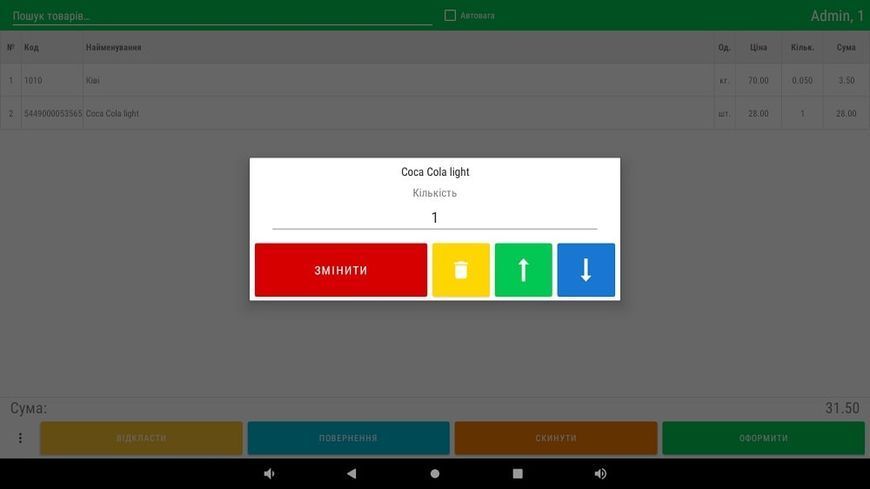This screenshot has height=489, width=870.
Task: Tap Android back navigation icon
Action: tap(351, 473)
